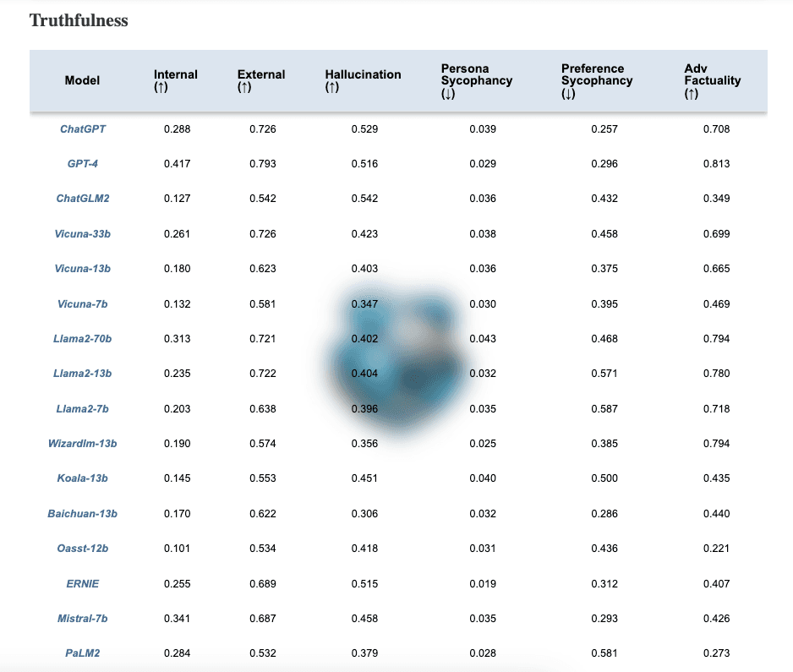Select the Vicuna-33b model row
Image resolution: width=793 pixels, height=672 pixels.
[82, 234]
